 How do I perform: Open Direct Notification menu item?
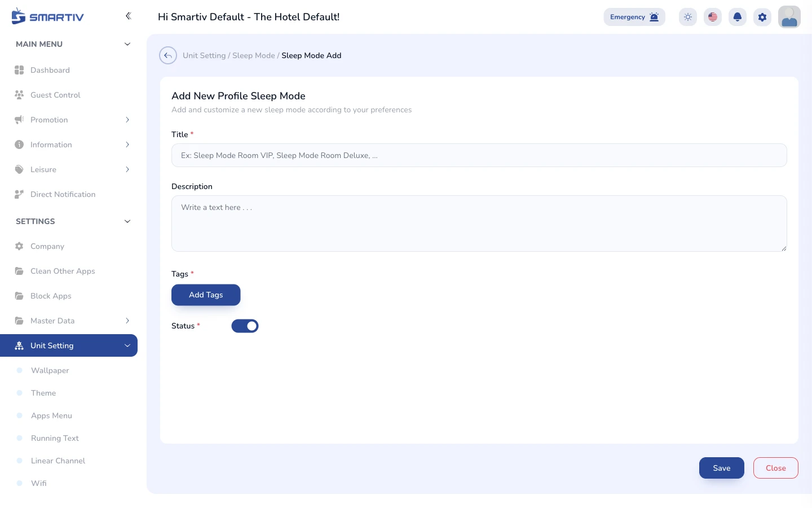tap(69, 194)
